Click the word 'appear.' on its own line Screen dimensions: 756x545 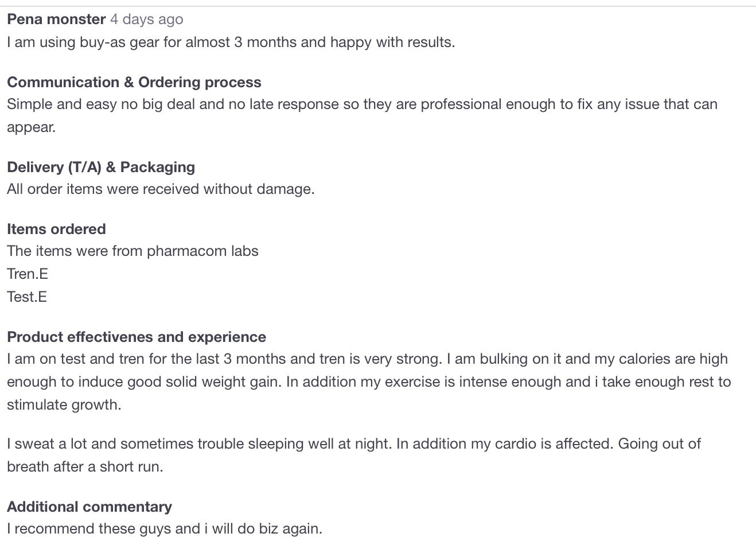pyautogui.click(x=32, y=127)
